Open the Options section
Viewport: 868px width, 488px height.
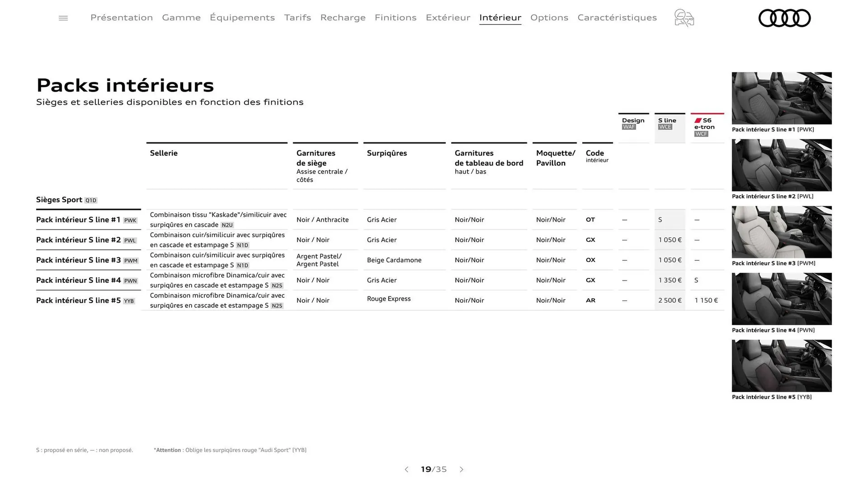(x=549, y=18)
